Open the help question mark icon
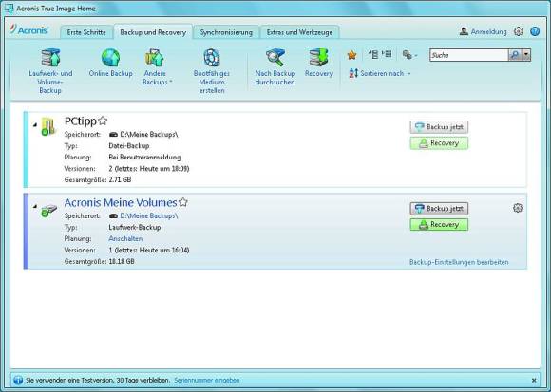This screenshot has width=551, height=392. pos(535,31)
